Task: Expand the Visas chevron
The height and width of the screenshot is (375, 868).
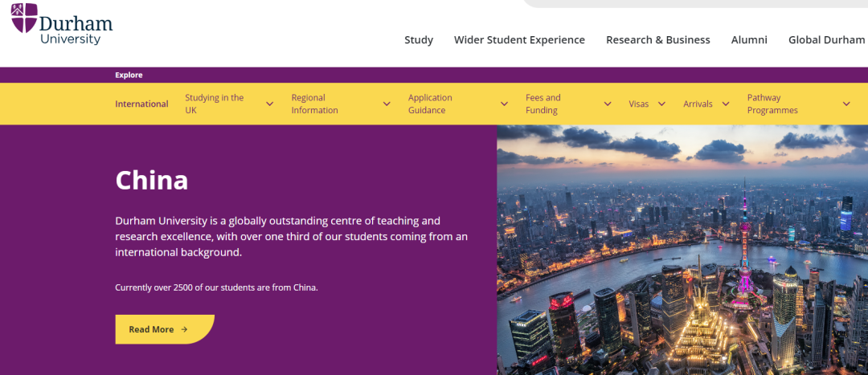Action: (661, 104)
